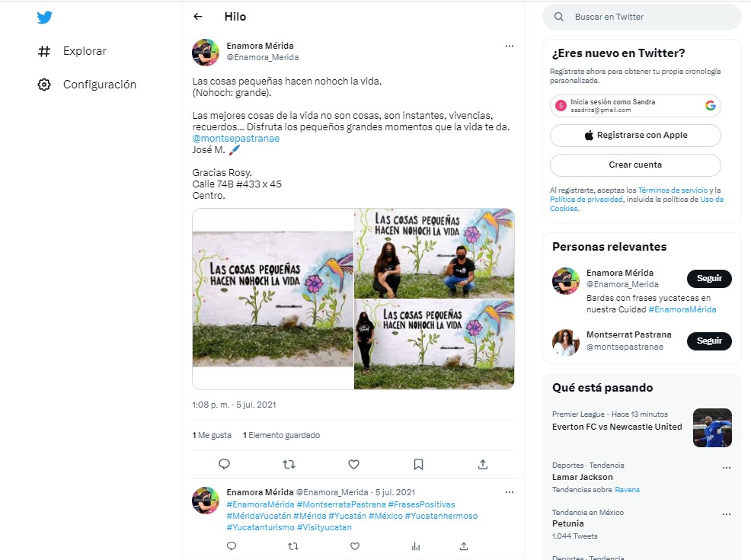
Task: Open the @montsepastranae mention link
Action: tap(235, 139)
